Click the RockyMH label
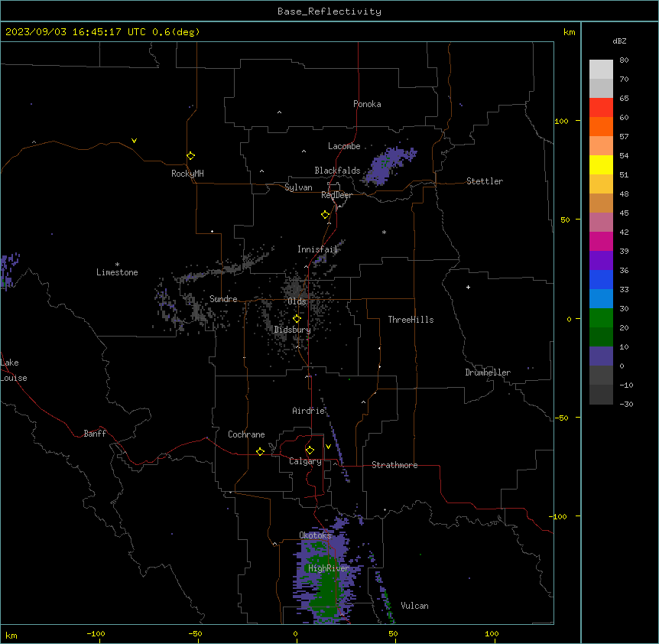 click(187, 174)
